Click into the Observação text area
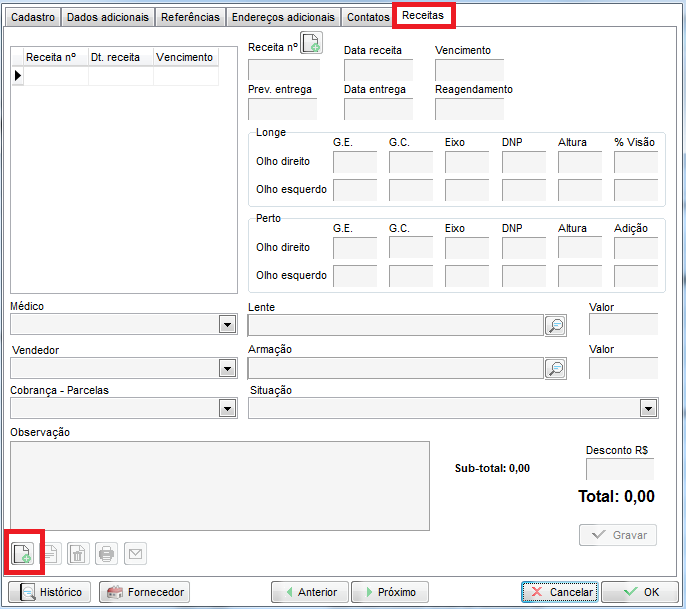The image size is (686, 609). click(x=219, y=485)
